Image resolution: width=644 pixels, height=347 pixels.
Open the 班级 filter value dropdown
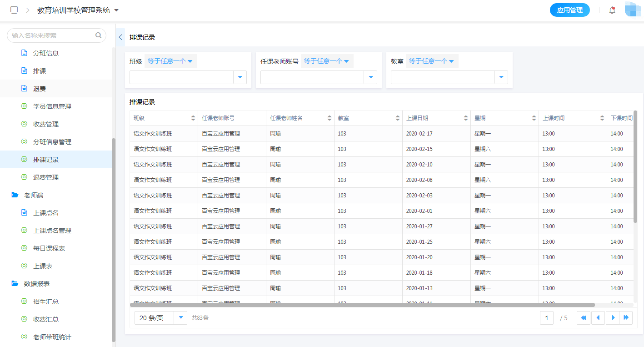240,77
